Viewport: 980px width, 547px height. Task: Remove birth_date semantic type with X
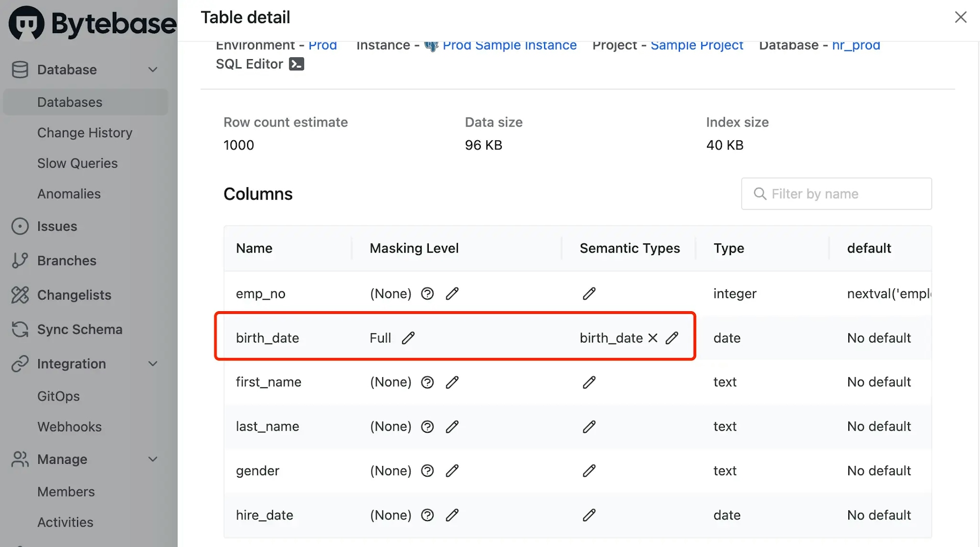(653, 338)
